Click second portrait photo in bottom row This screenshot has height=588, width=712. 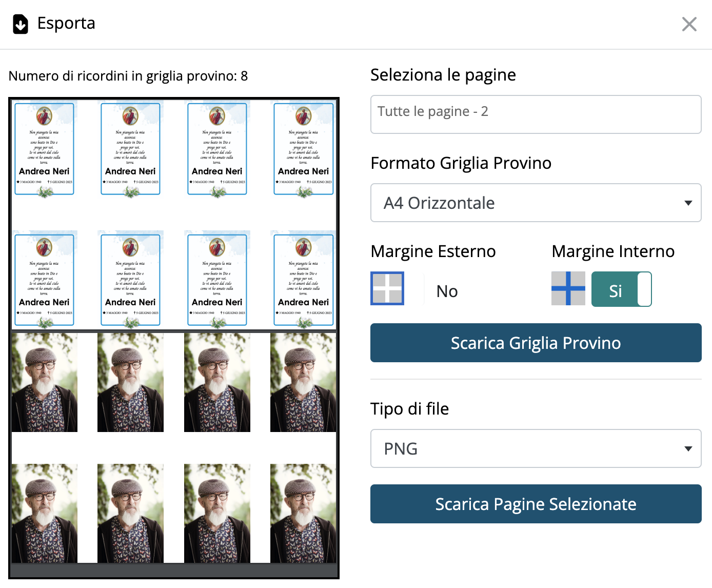point(131,514)
